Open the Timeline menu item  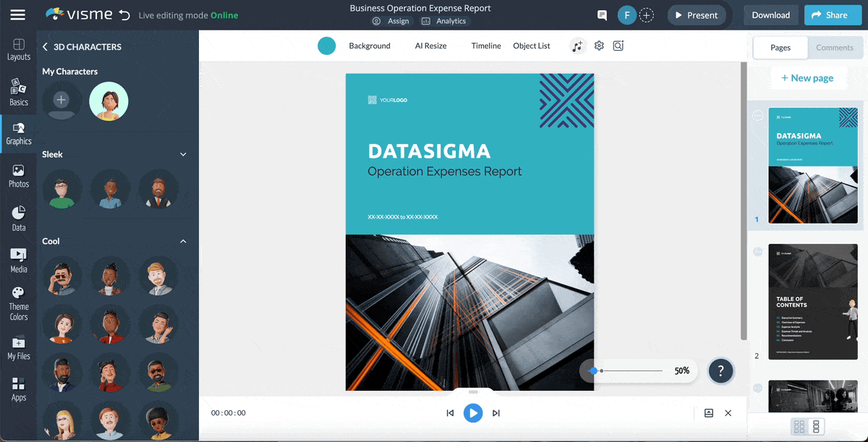click(x=486, y=46)
